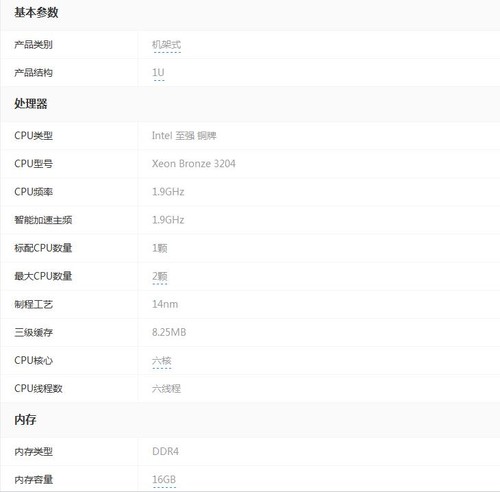This screenshot has width=500, height=492.
Task: Select the Intel 至强 铜牌 value
Action: (184, 136)
